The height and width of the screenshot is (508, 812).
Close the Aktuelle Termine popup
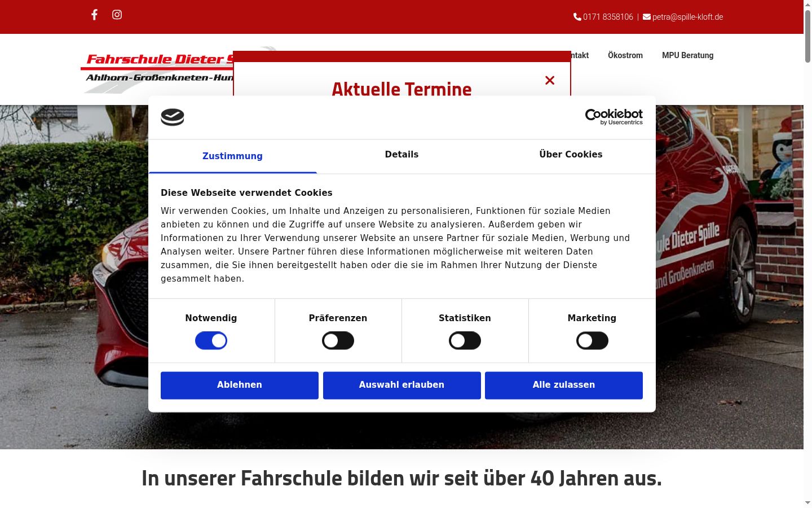[x=550, y=80]
